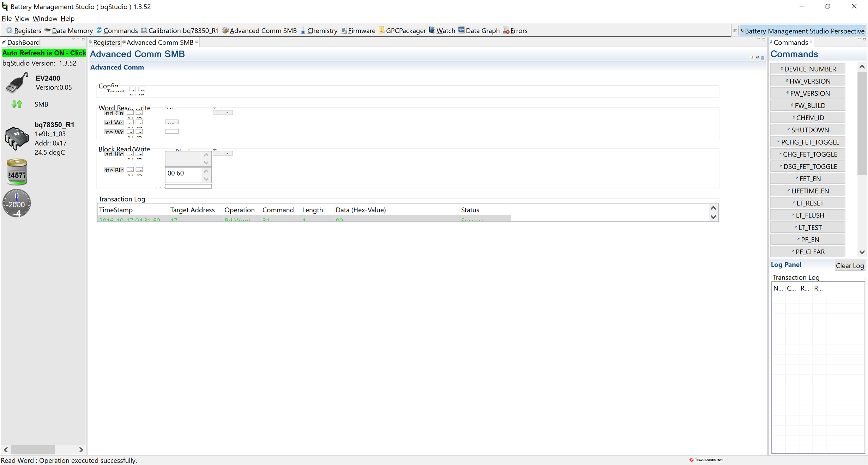868x465 pixels.
Task: Select the DashBoard tab
Action: point(21,42)
